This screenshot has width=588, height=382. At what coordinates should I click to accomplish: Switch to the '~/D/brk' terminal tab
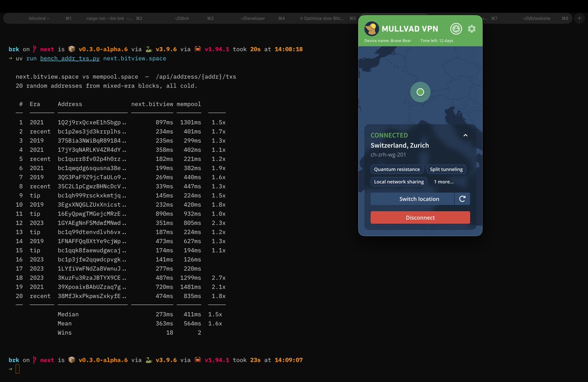tap(181, 18)
